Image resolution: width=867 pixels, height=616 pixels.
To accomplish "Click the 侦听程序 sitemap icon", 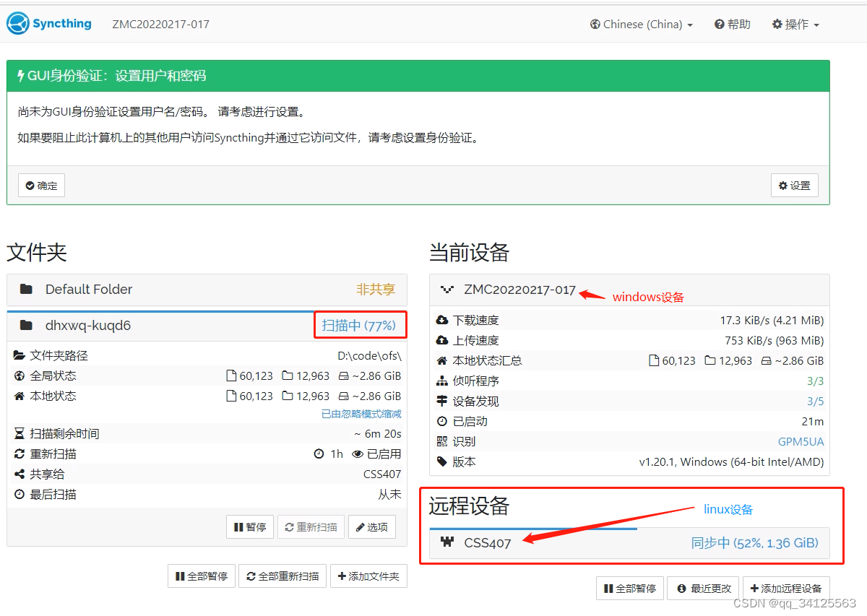I will 442,381.
